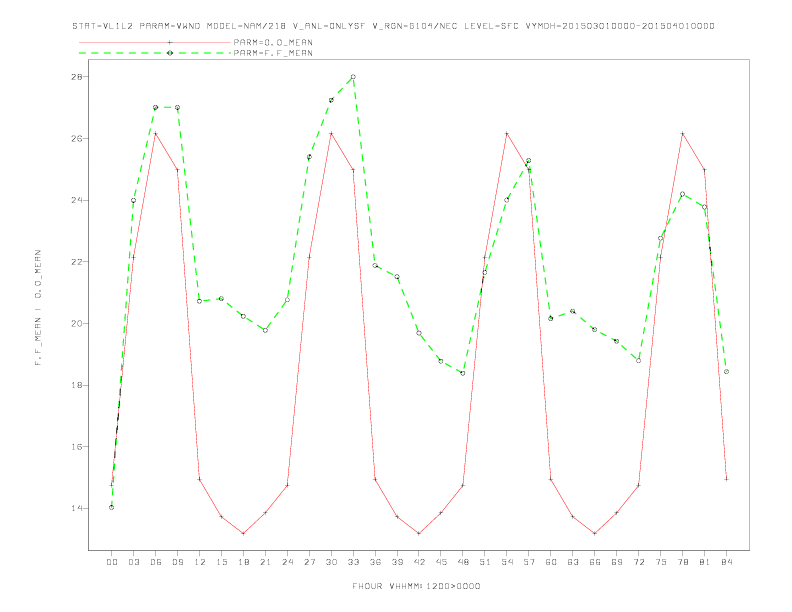
Task: Click the x-axis tick label 12
Action: pos(200,562)
